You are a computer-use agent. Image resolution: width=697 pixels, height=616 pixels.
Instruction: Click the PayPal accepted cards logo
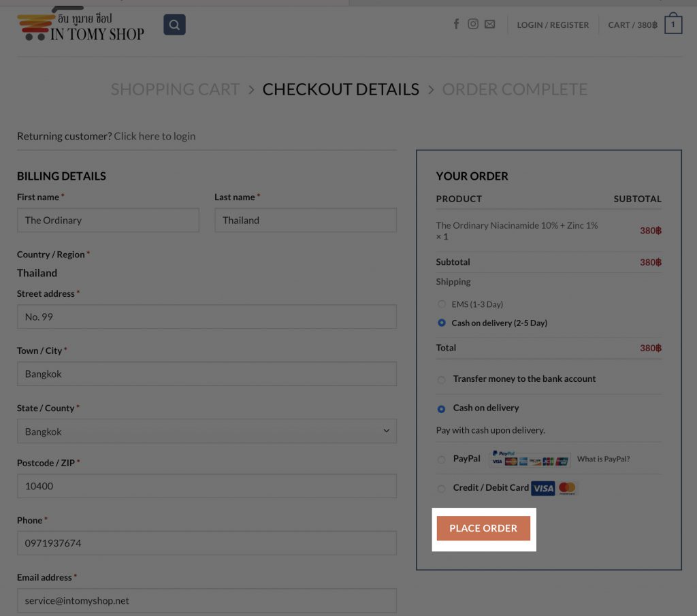pyautogui.click(x=530, y=458)
